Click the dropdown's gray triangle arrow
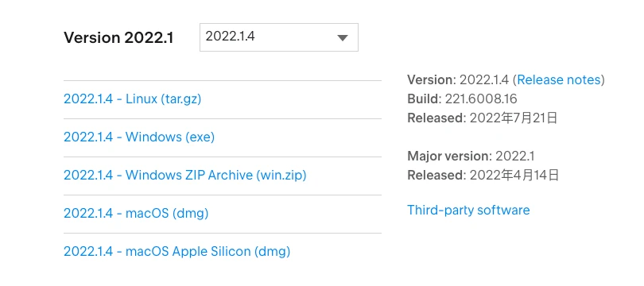644x286 pixels. (343, 38)
